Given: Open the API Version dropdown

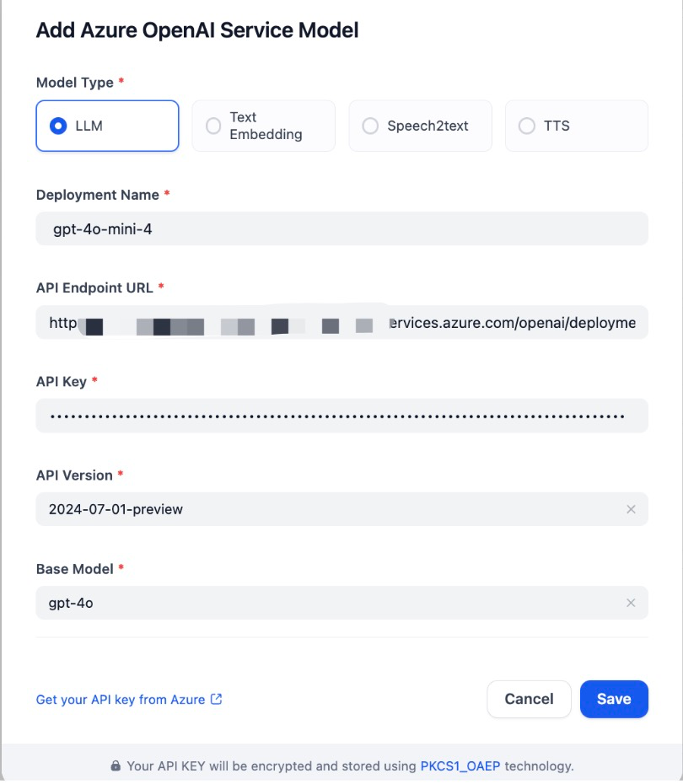Looking at the screenshot, I should point(342,509).
